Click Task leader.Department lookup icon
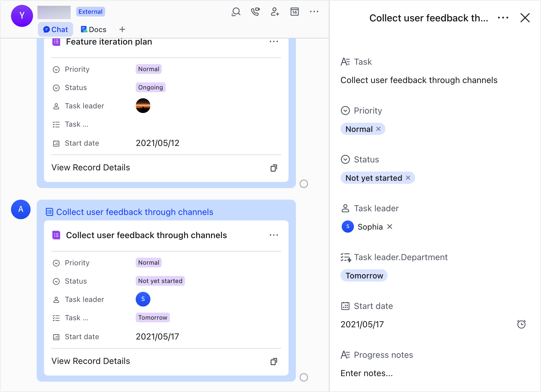The image size is (541, 392). coord(346,257)
